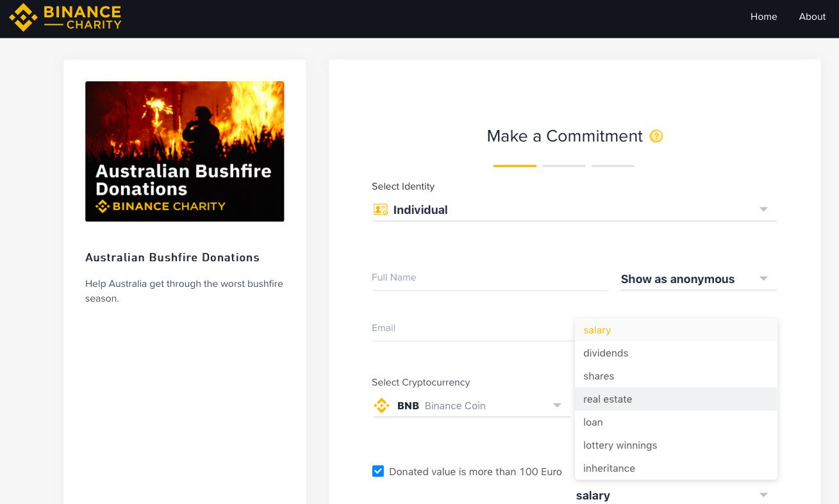The image size is (839, 504).
Task: Select salary option in the list
Action: [676, 330]
